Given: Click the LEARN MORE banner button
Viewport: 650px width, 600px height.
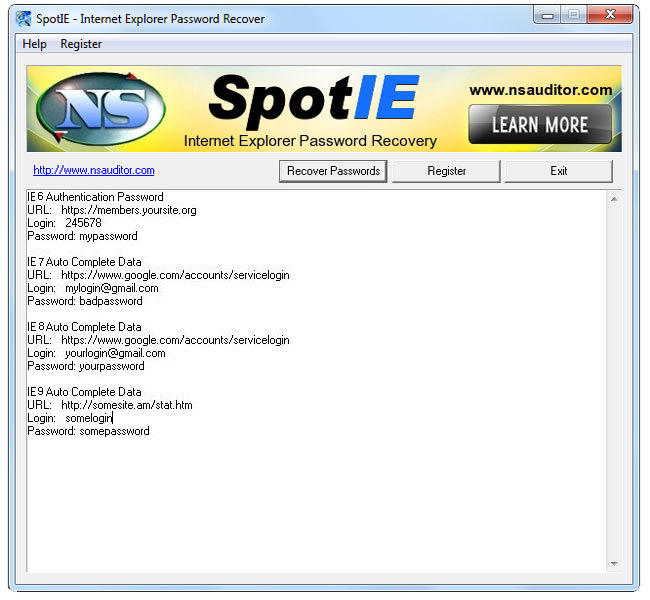Looking at the screenshot, I should coord(540,124).
